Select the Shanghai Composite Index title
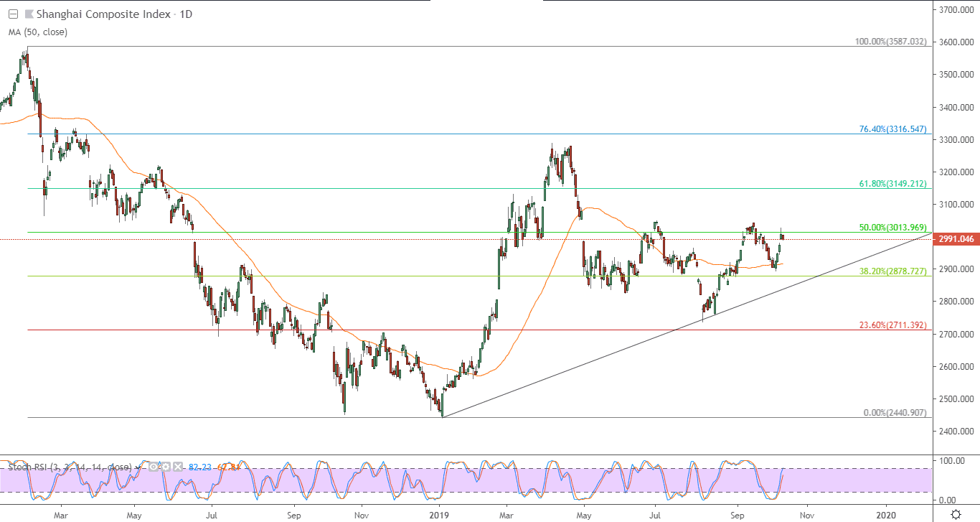The width and height of the screenshot is (980, 522). (103, 14)
